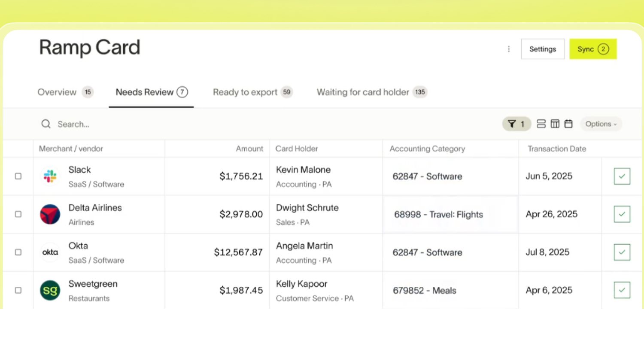Open the active filter funnel button
The width and height of the screenshot is (644, 337).
coord(516,124)
